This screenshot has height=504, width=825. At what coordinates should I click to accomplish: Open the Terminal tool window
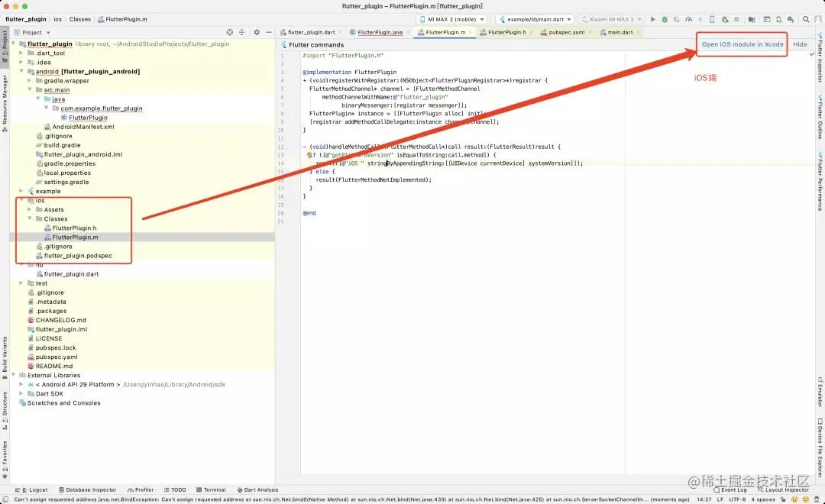click(211, 489)
